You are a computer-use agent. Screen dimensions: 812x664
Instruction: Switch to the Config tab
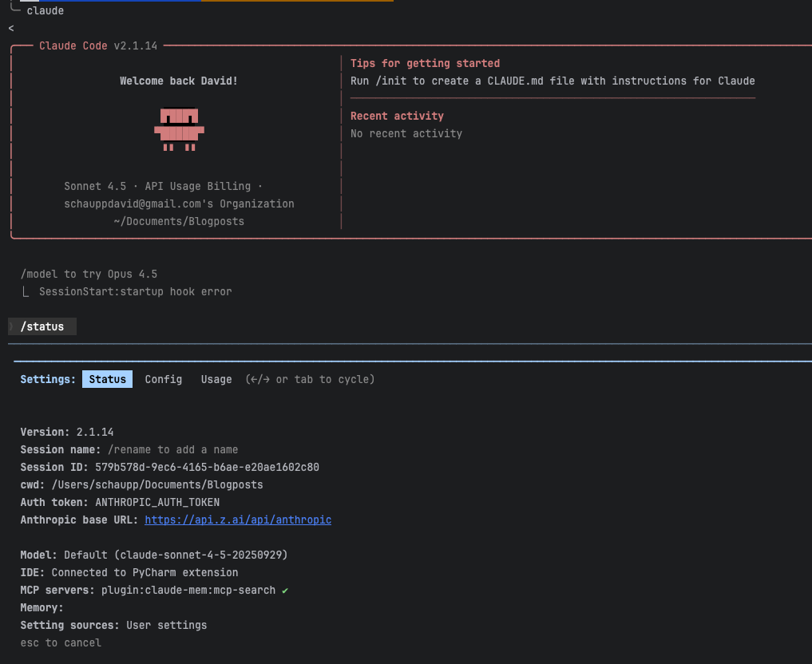click(x=164, y=379)
